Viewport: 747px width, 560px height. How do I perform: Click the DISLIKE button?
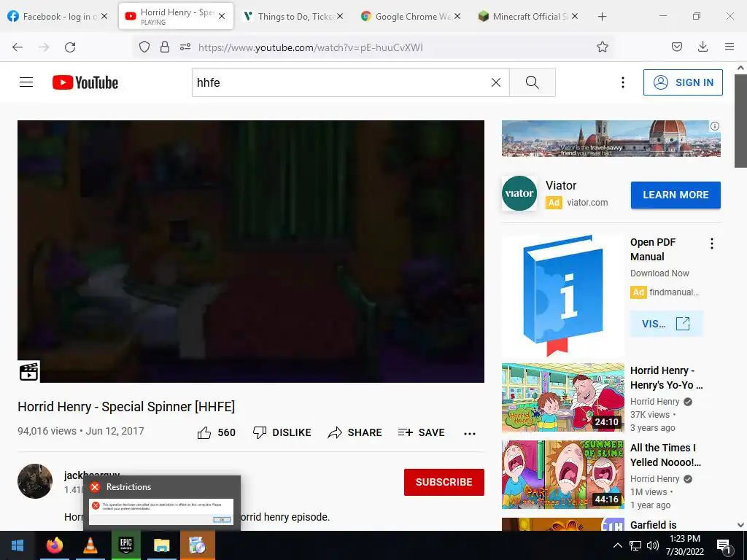point(282,432)
